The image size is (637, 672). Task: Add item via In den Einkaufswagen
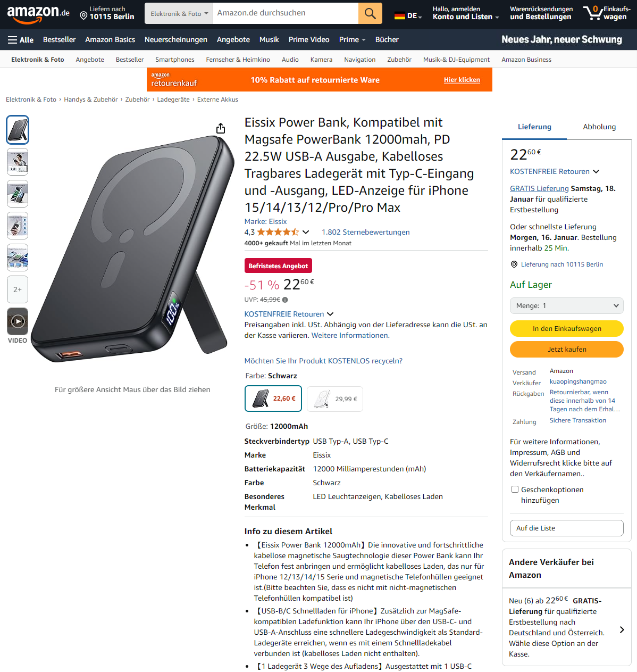coord(567,329)
